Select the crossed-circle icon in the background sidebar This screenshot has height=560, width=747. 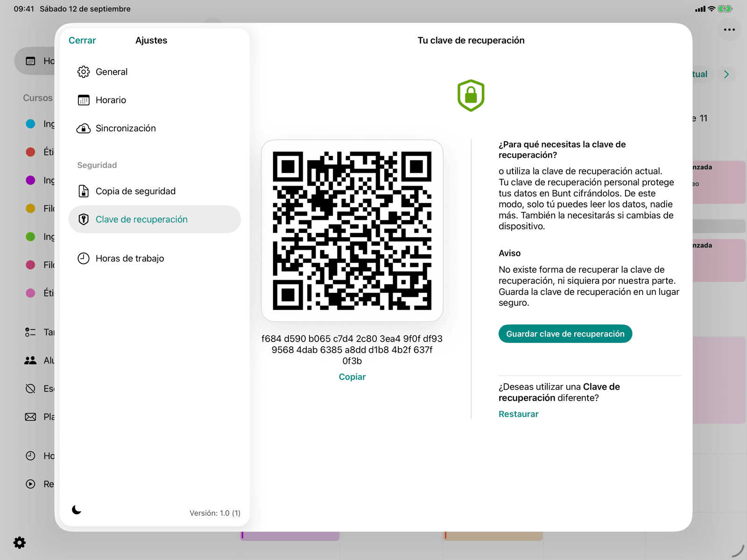[x=30, y=389]
